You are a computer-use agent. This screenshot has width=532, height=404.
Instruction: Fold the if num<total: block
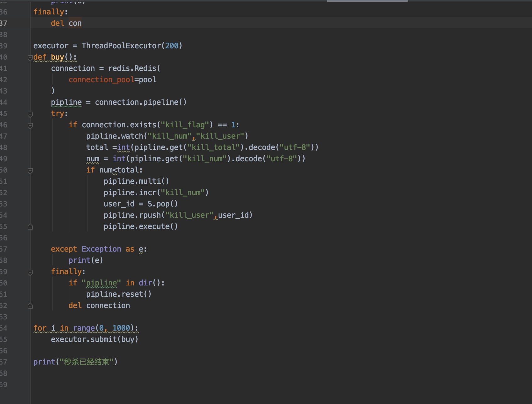click(30, 170)
